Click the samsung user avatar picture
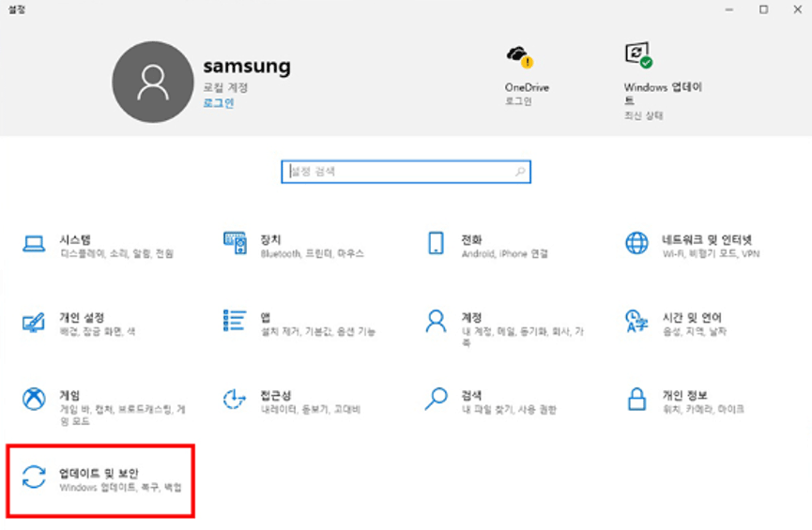This screenshot has height=530, width=812. coord(153,83)
